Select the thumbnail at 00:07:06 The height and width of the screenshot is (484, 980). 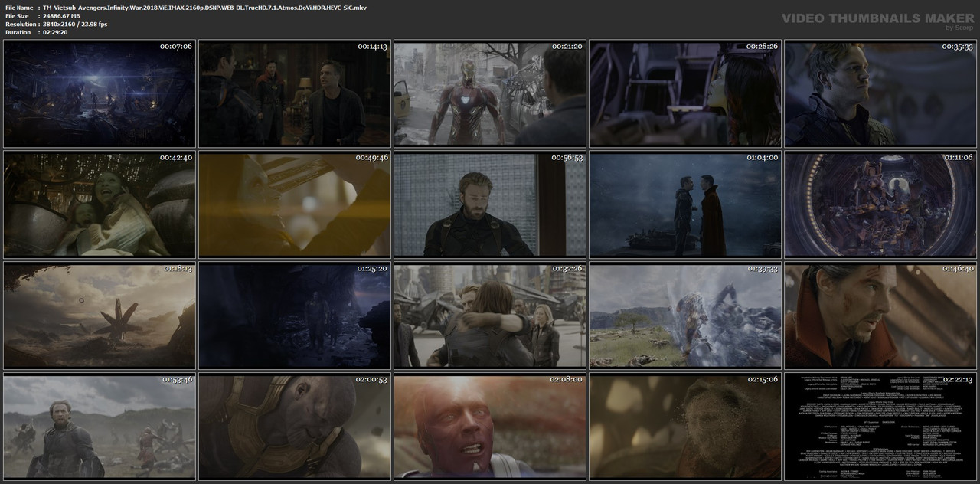99,93
